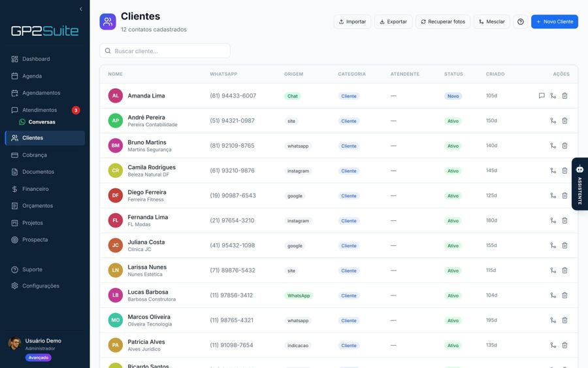
Task: Delete Fernanda Lima with trash icon
Action: coord(564,220)
